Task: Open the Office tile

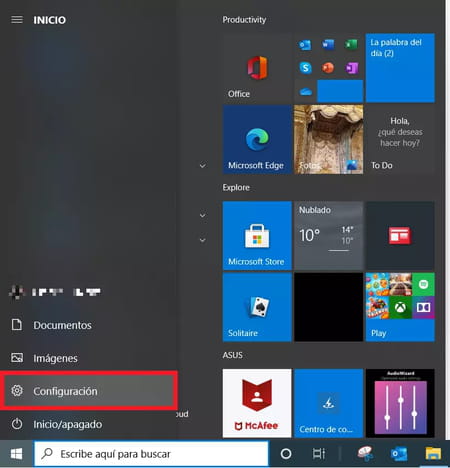Action: coord(257,68)
